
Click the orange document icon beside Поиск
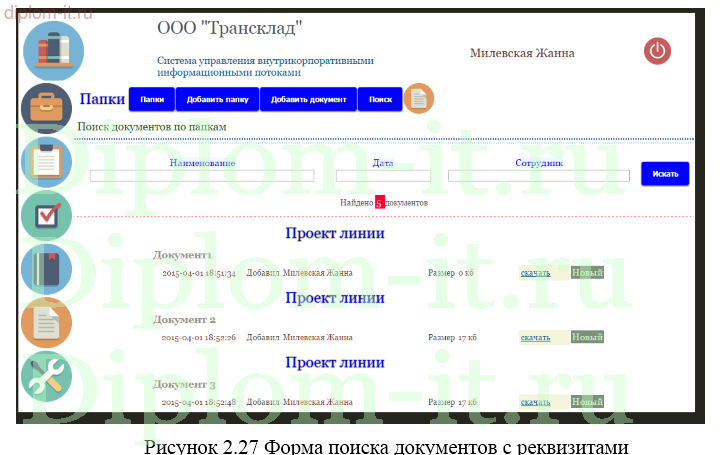coord(419,99)
